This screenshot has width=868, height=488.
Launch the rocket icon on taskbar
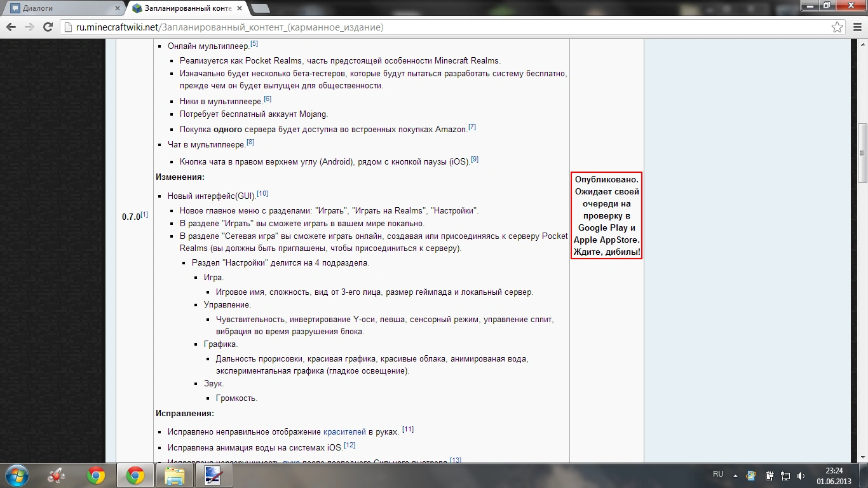pyautogui.click(x=57, y=475)
